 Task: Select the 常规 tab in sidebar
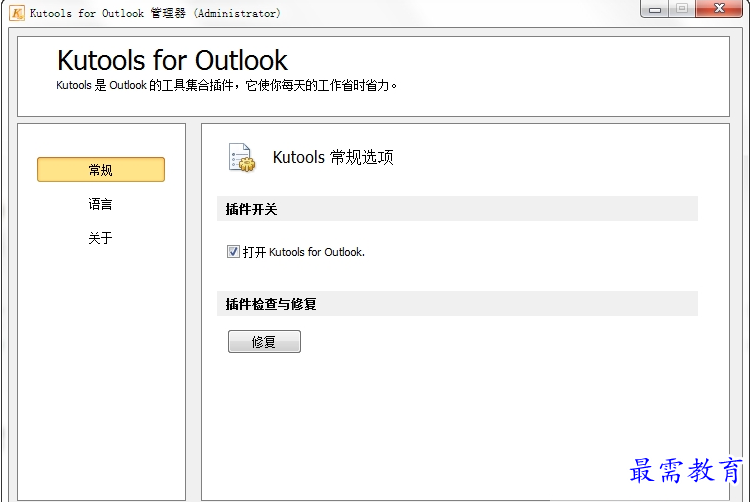tap(101, 170)
